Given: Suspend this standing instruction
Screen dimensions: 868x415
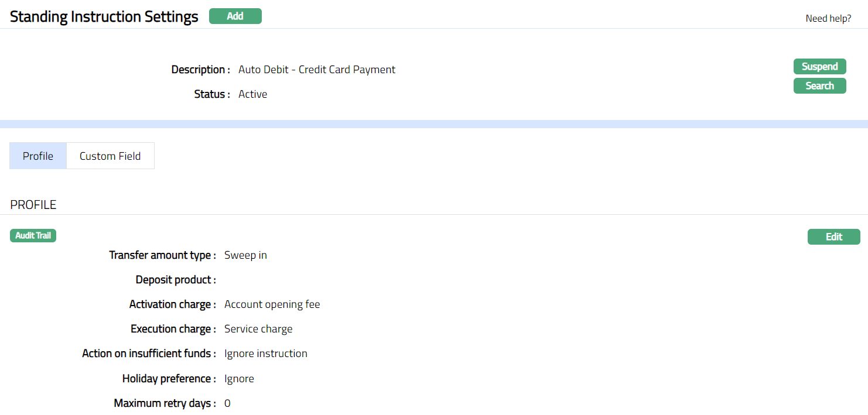Looking at the screenshot, I should point(819,66).
